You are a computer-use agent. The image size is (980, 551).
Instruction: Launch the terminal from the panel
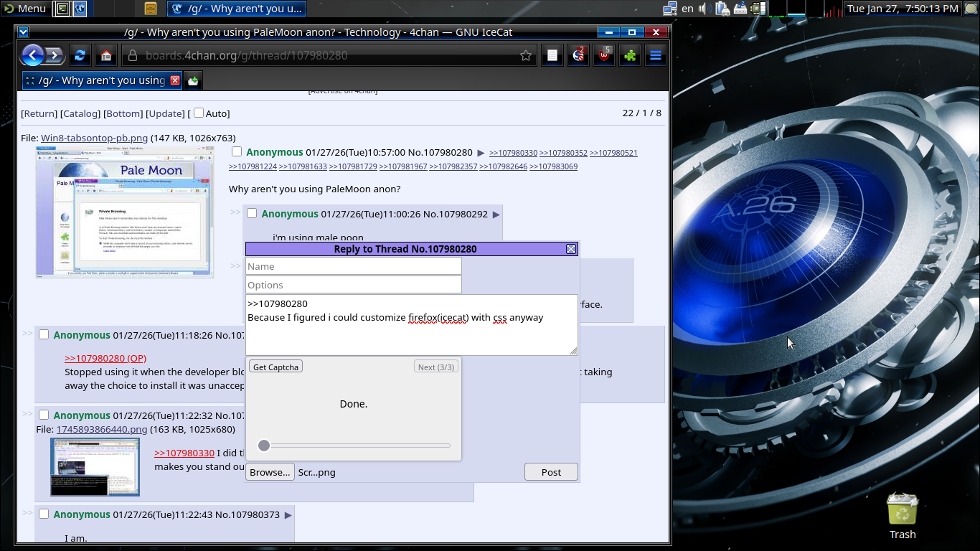tap(62, 9)
